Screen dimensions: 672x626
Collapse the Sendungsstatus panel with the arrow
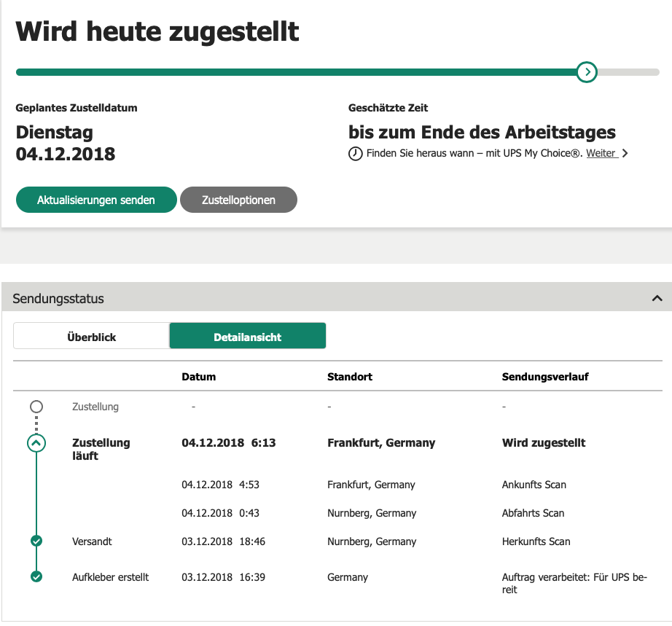(x=657, y=299)
